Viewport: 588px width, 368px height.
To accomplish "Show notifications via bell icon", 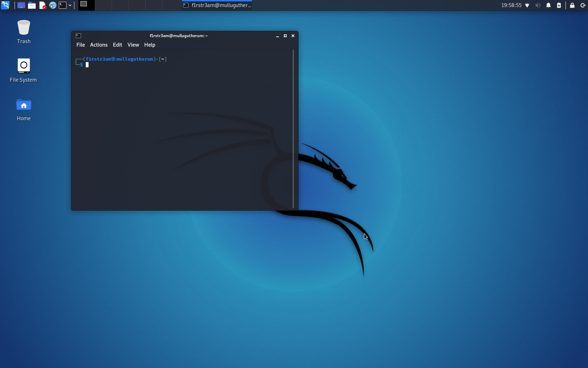I will (548, 5).
